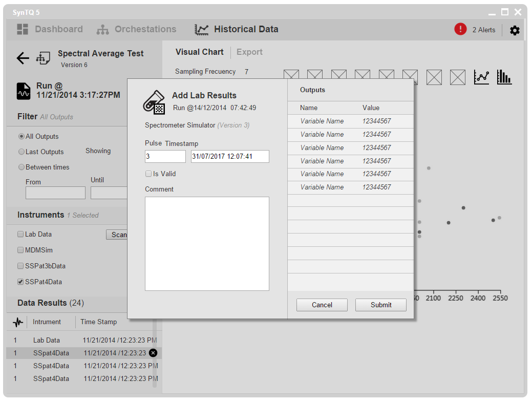
Task: Click the Scan button next to Lab Data
Action: pyautogui.click(x=117, y=235)
